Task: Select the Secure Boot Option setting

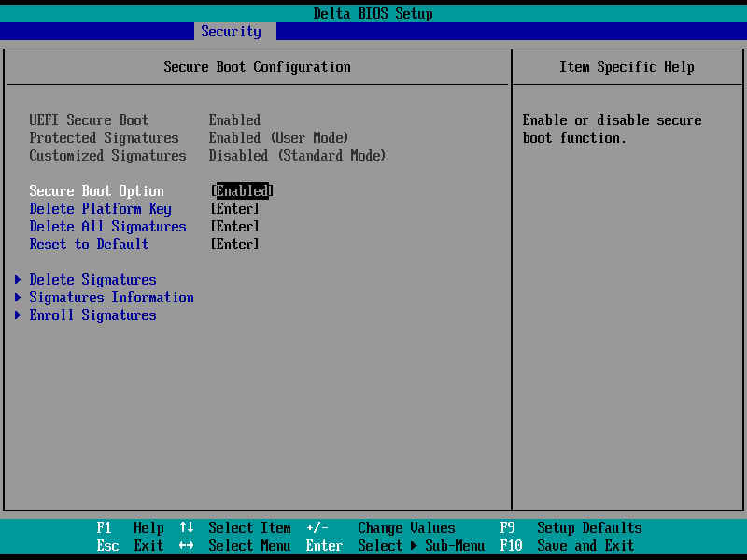Action: click(x=97, y=191)
